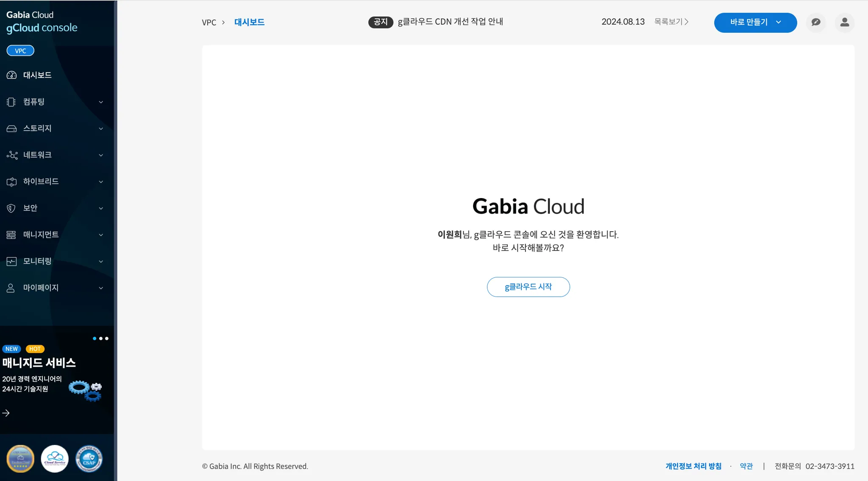Expand the 매니지먼트 menu chevron
The height and width of the screenshot is (481, 868).
pos(101,235)
